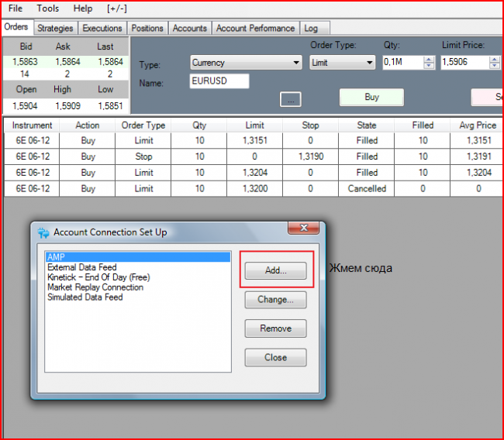This screenshot has height=440, width=504.
Task: Switch to the Strategies tab
Action: click(x=55, y=29)
